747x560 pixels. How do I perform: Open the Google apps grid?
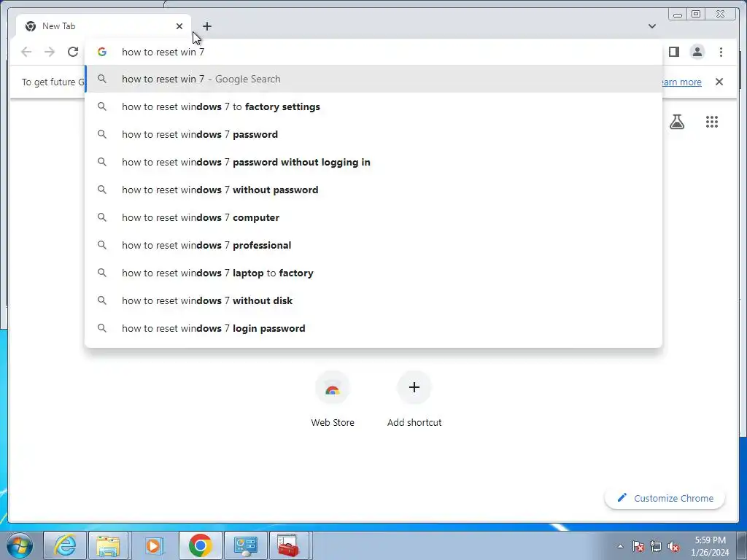pyautogui.click(x=712, y=122)
